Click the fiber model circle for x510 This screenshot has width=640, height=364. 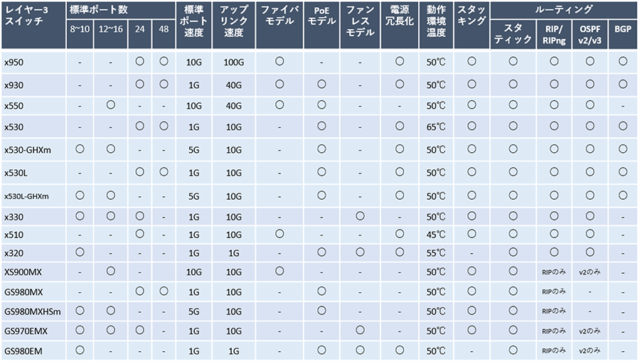(x=279, y=233)
